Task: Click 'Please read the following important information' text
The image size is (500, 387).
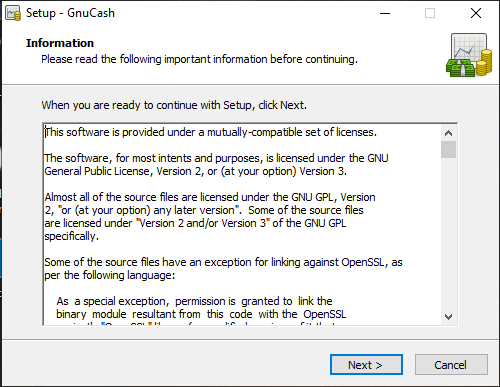Action: click(x=199, y=59)
